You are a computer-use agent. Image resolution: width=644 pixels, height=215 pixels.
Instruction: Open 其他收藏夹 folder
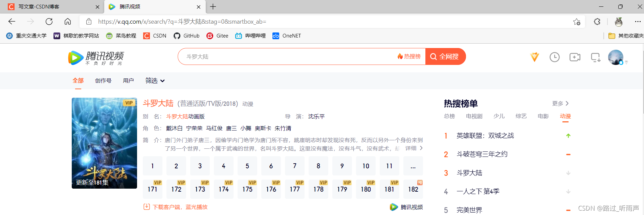click(626, 36)
